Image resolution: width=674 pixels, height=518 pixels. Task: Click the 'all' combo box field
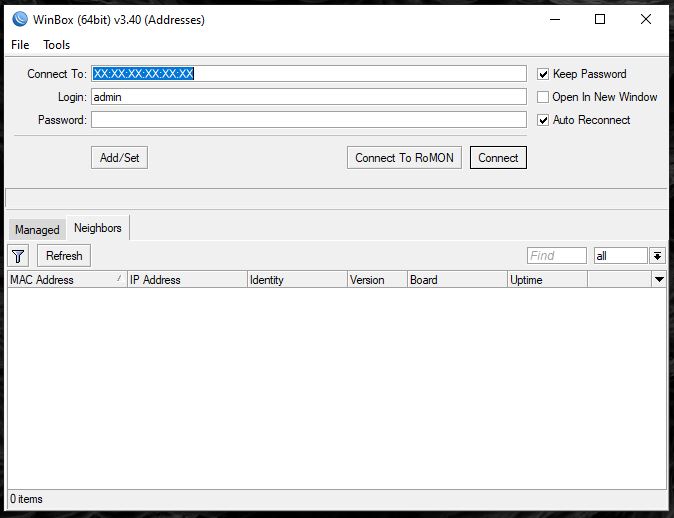point(620,256)
